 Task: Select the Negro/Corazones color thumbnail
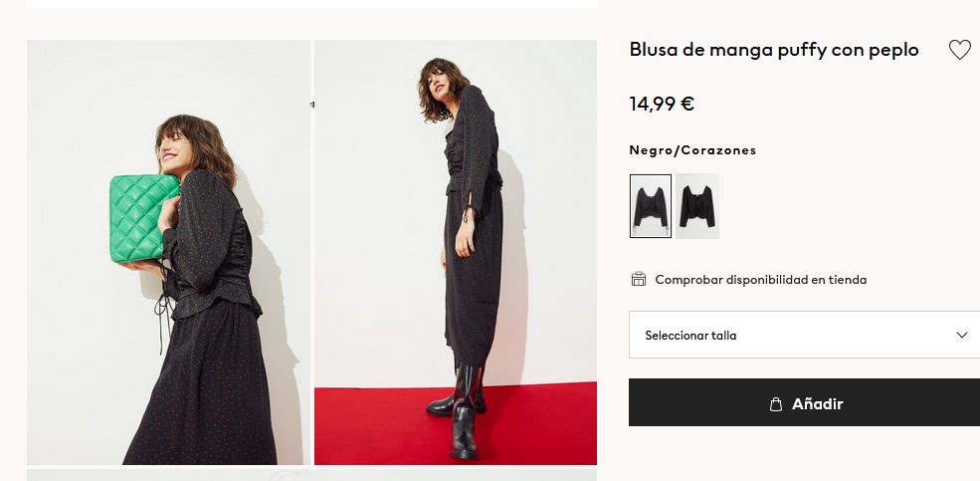[651, 206]
